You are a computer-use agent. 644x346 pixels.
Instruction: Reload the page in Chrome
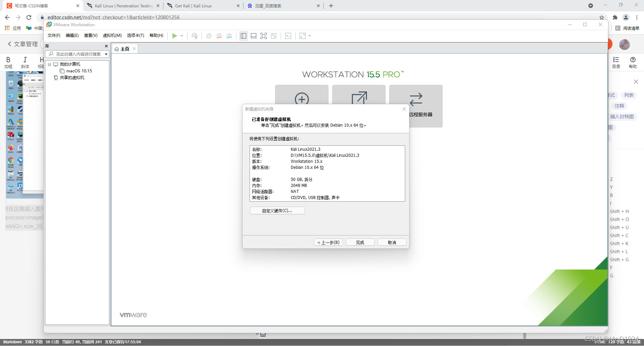pyautogui.click(x=29, y=17)
